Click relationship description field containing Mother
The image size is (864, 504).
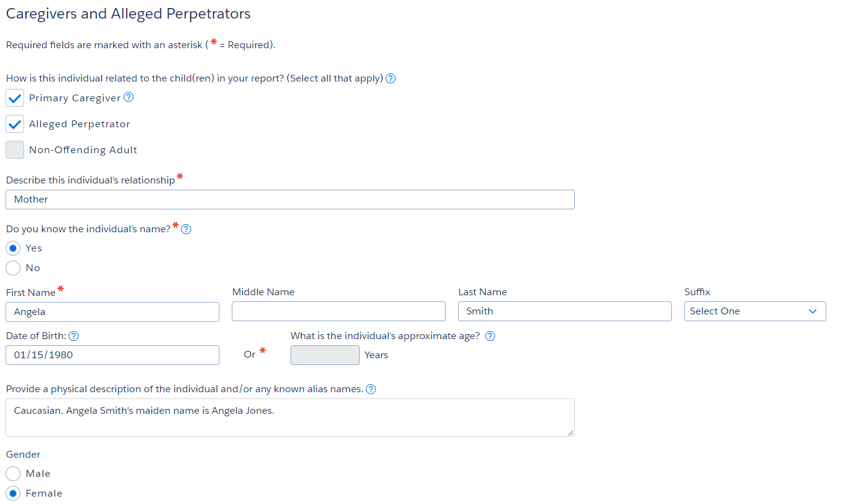pos(290,199)
